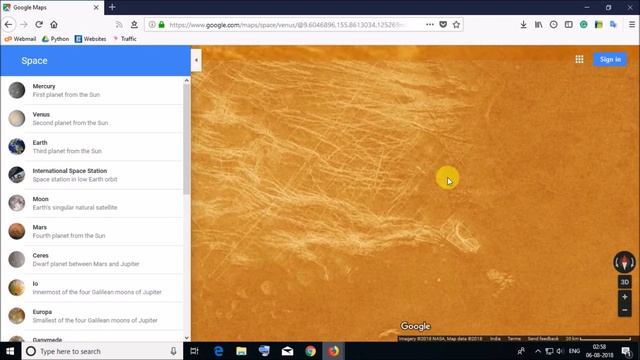This screenshot has height=360, width=640.
Task: Open the notification center icon
Action: click(626, 351)
